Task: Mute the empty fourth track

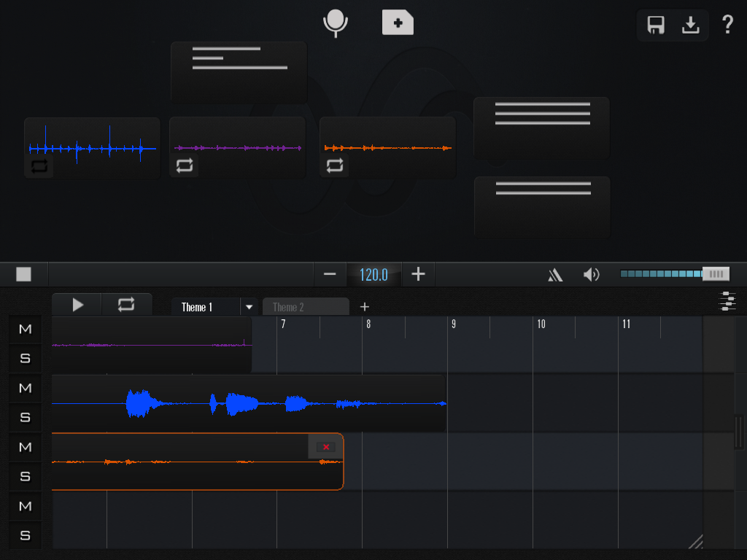Action: [26, 506]
